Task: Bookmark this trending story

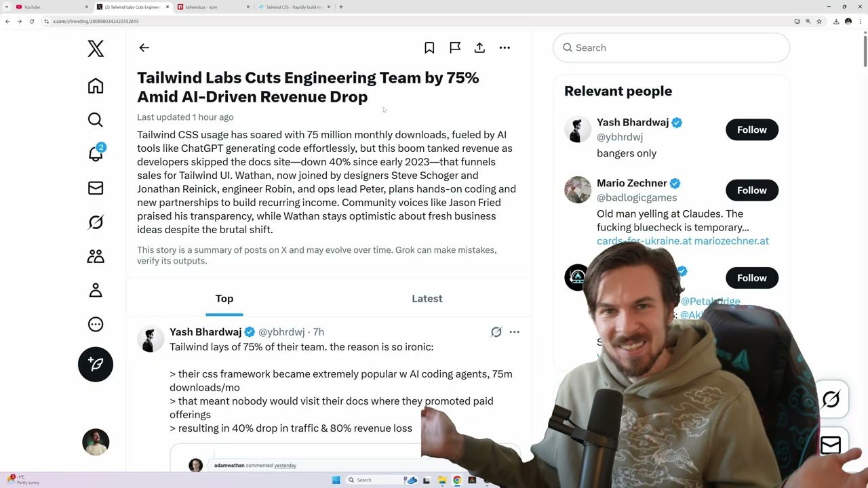Action: click(x=429, y=47)
